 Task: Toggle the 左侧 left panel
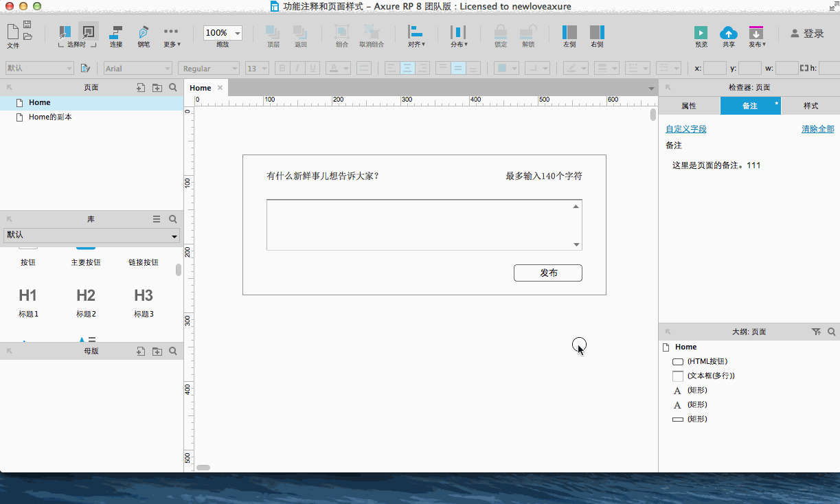coord(569,36)
